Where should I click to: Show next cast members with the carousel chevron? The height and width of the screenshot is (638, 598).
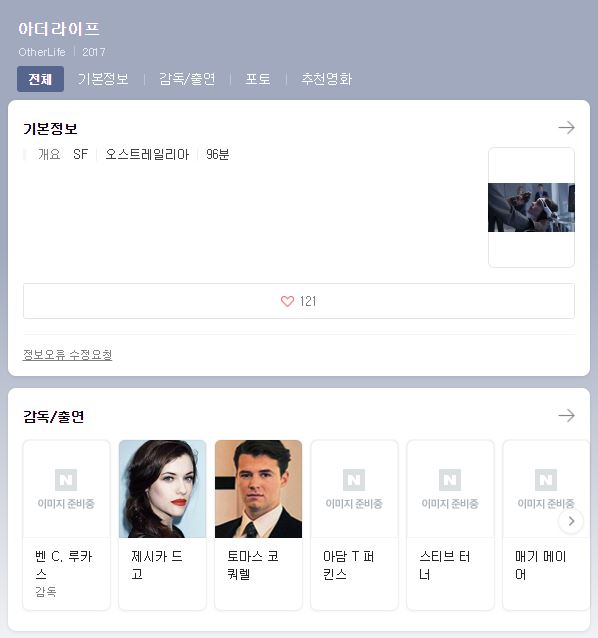coord(571,521)
